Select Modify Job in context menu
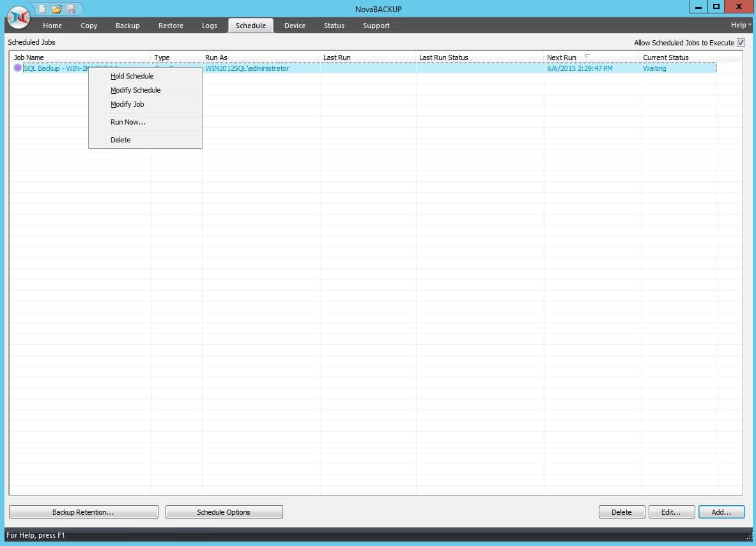Image resolution: width=756 pixels, height=546 pixels. pos(145,104)
